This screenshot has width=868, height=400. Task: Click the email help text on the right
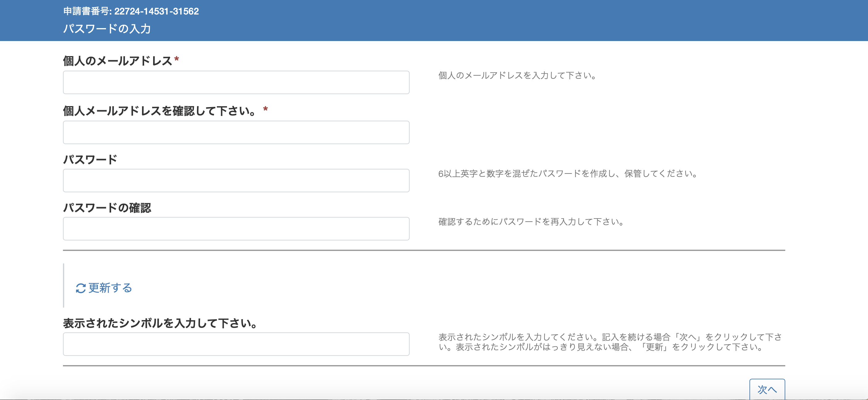(518, 76)
